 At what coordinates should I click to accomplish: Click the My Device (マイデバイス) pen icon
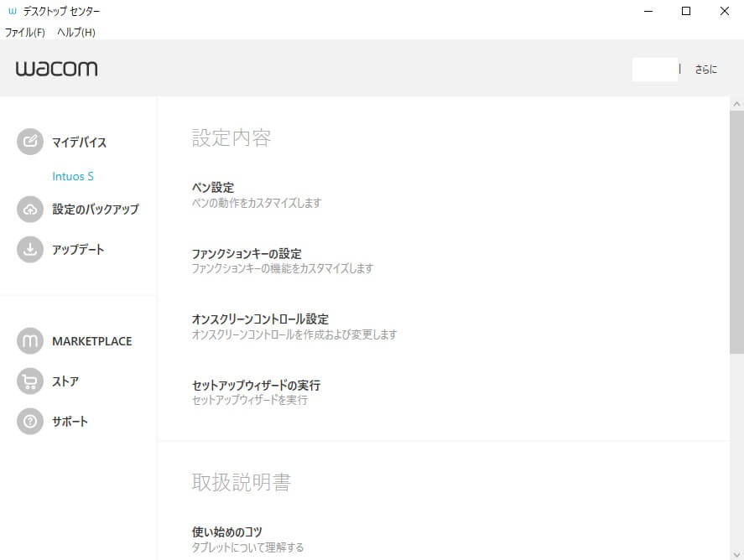click(30, 142)
